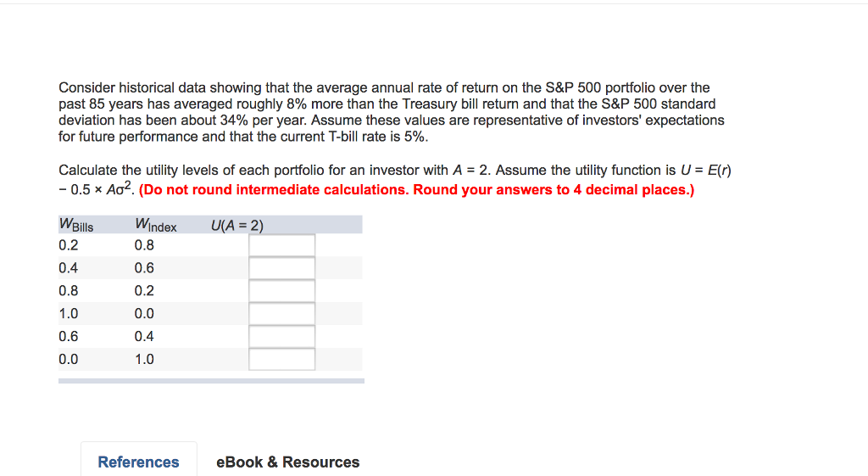The image size is (868, 476).
Task: Select utility answer box for WBills 1.0
Action: coord(281,314)
